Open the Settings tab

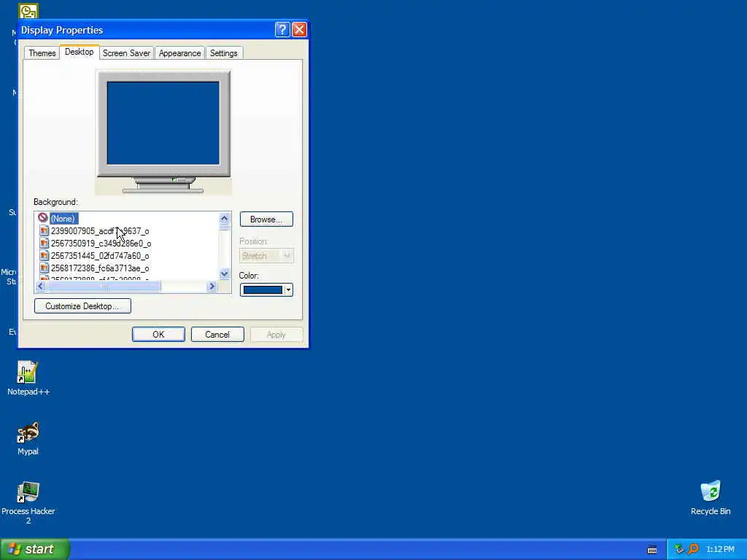(x=223, y=52)
